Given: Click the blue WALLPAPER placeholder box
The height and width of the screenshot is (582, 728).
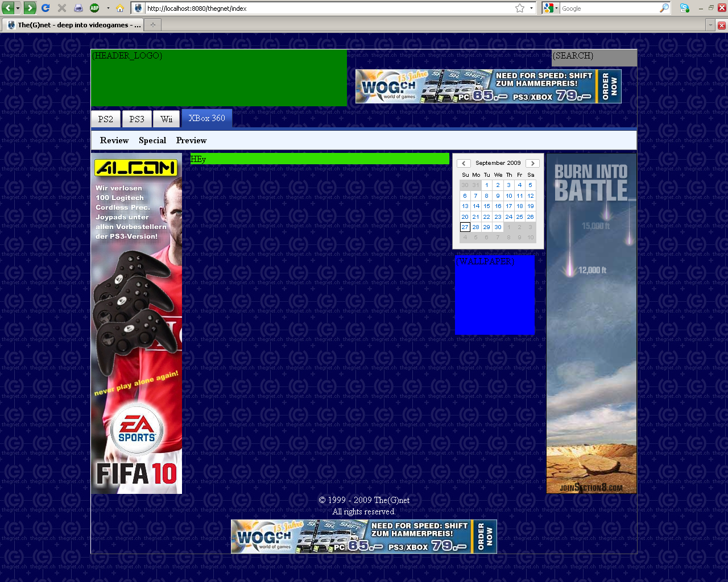Looking at the screenshot, I should 494,296.
